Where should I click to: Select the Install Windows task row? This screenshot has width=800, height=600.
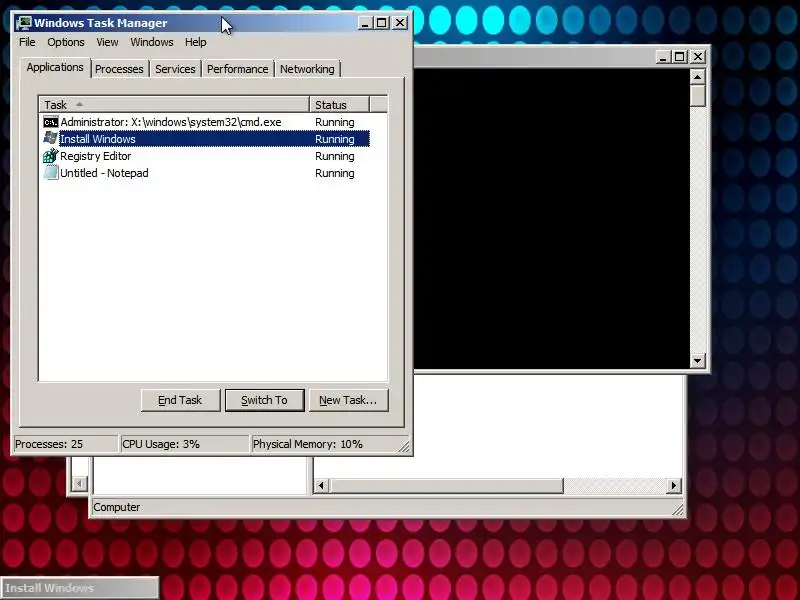(x=206, y=139)
